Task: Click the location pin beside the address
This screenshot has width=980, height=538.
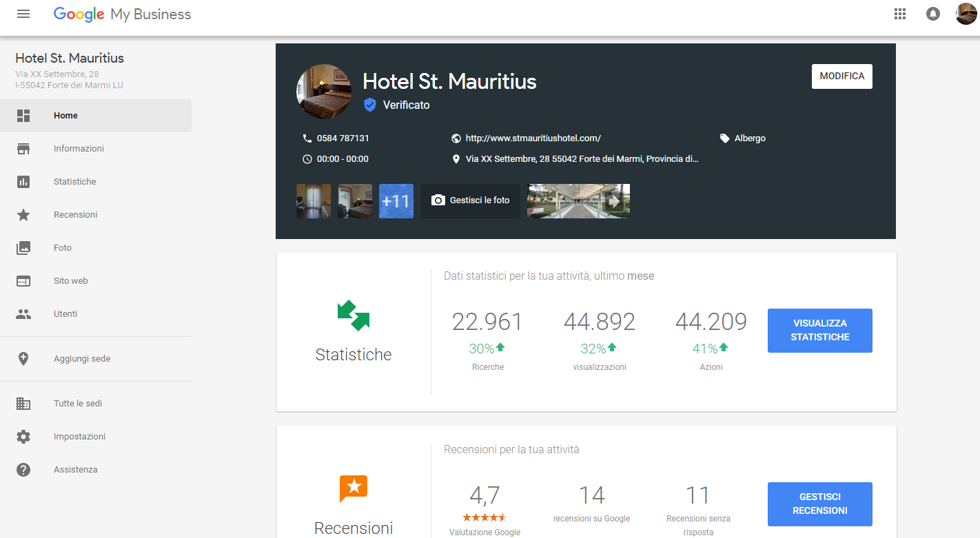Action: 456,159
